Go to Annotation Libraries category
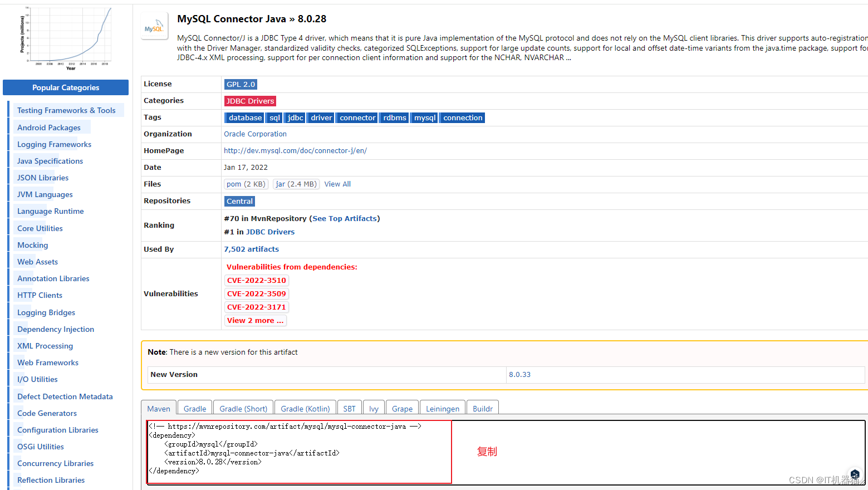868x490 pixels. click(53, 278)
